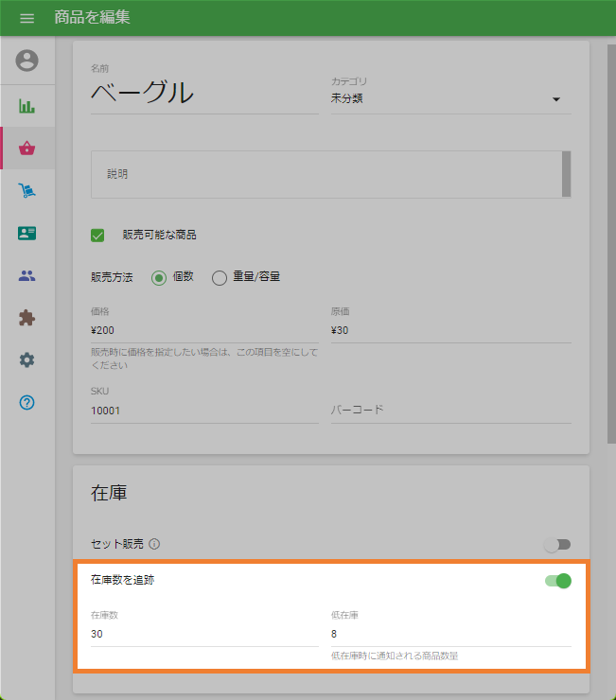Click the description box scrollbar
The width and height of the screenshot is (616, 700).
(x=567, y=174)
